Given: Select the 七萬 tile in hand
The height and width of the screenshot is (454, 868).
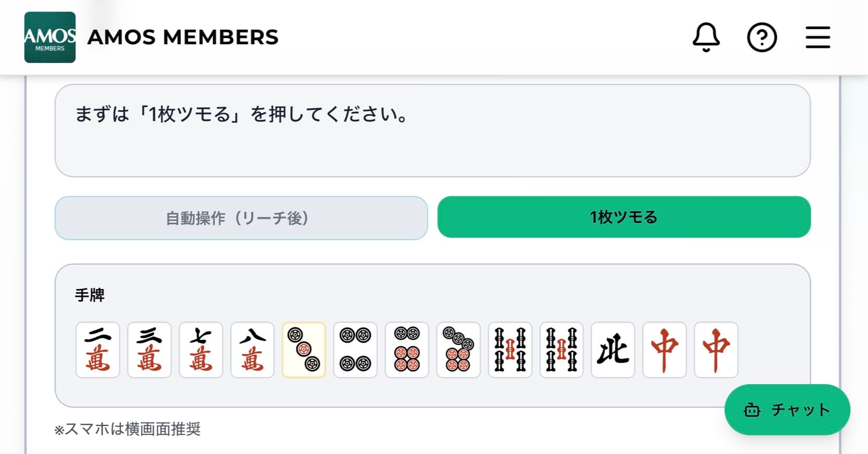Looking at the screenshot, I should tap(201, 350).
